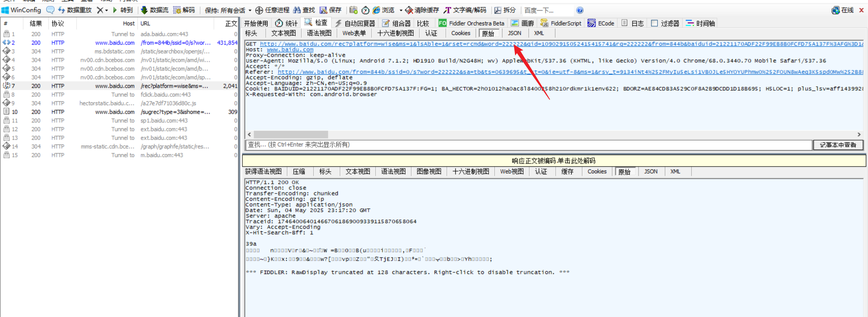Open the Fiddler Orchestra Beta tab
Image resolution: width=868 pixels, height=317 pixels.
[x=471, y=23]
